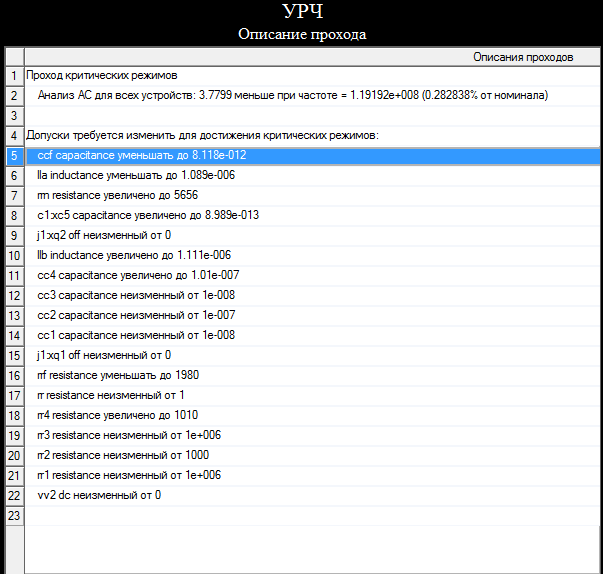The width and height of the screenshot is (603, 574).
Task: Select highlighted row 'ccf capacitance уменьшать до 8.118e-012'
Action: point(312,155)
